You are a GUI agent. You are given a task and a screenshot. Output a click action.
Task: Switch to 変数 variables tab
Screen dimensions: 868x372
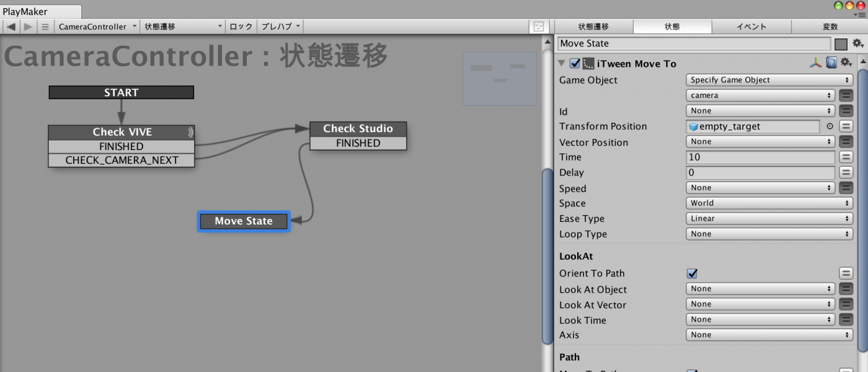pos(830,27)
